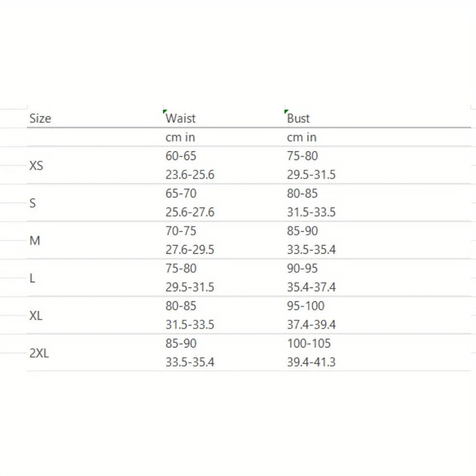
Task: Click the green triangle on the Bust cell
Action: (286, 112)
